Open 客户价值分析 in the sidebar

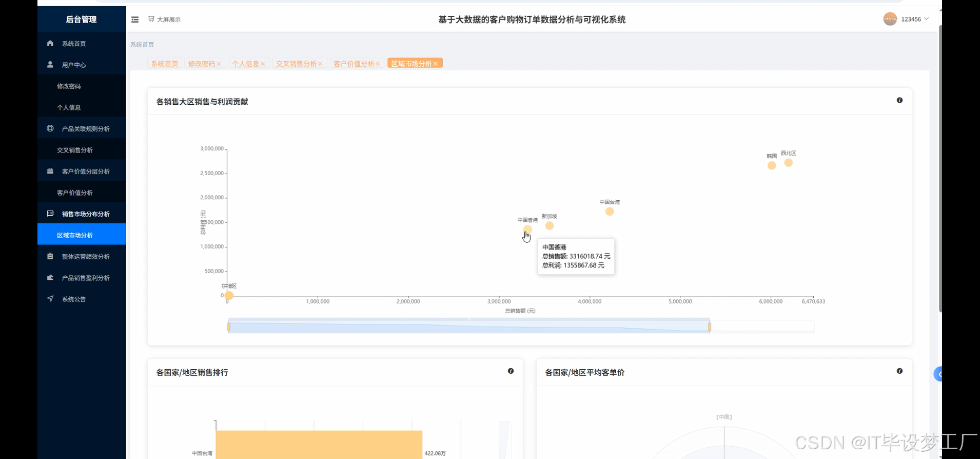pos(82,193)
